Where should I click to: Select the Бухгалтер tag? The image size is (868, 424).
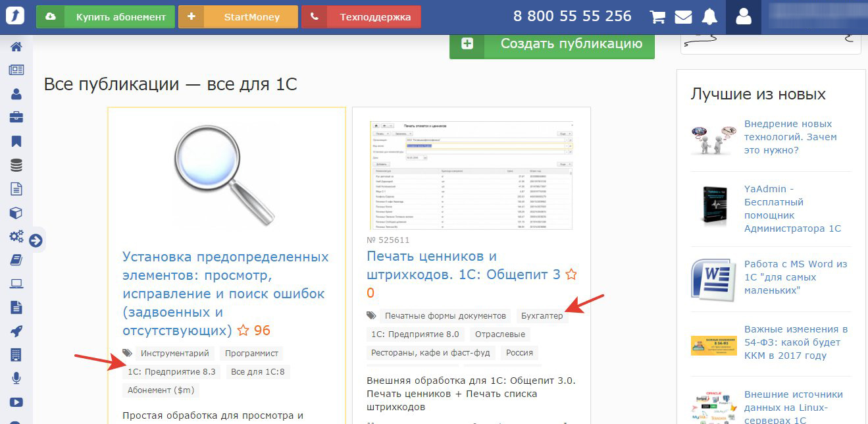[x=542, y=316]
